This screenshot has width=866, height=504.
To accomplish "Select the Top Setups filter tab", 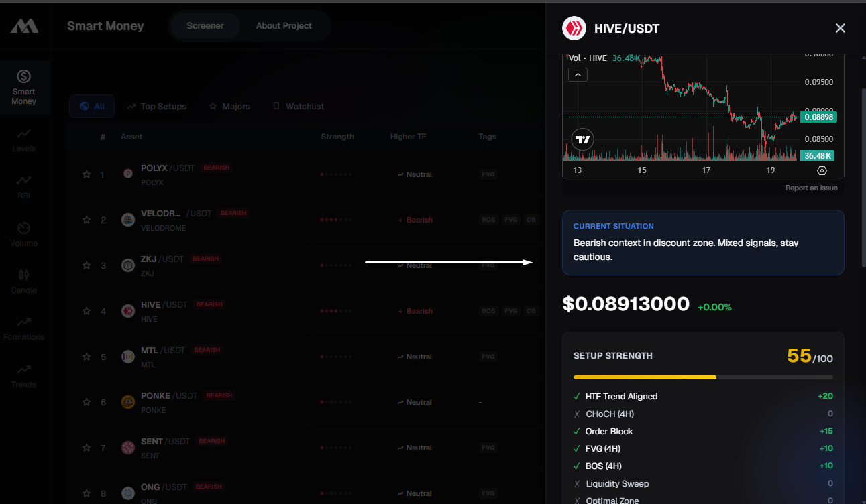I will pyautogui.click(x=157, y=107).
